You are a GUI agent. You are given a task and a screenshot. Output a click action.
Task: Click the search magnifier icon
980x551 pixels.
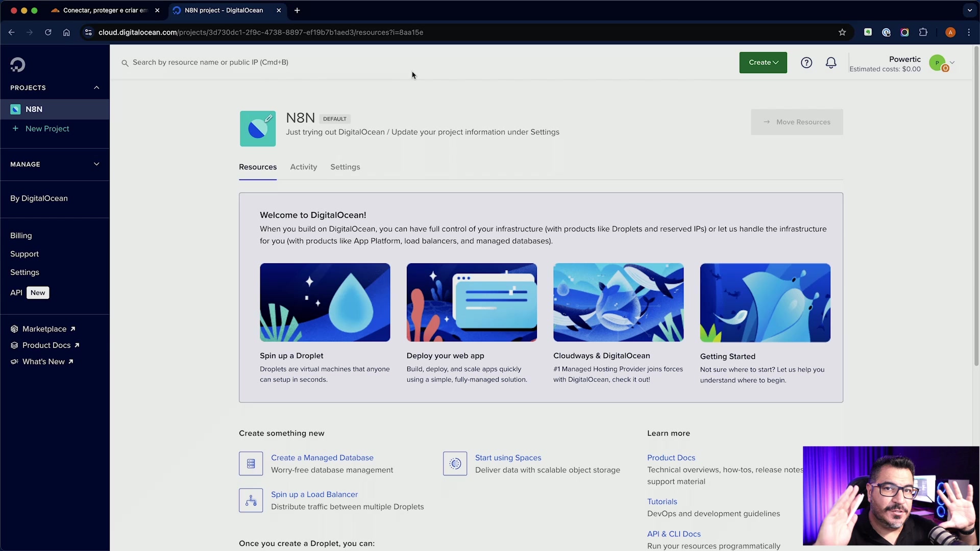[125, 63]
